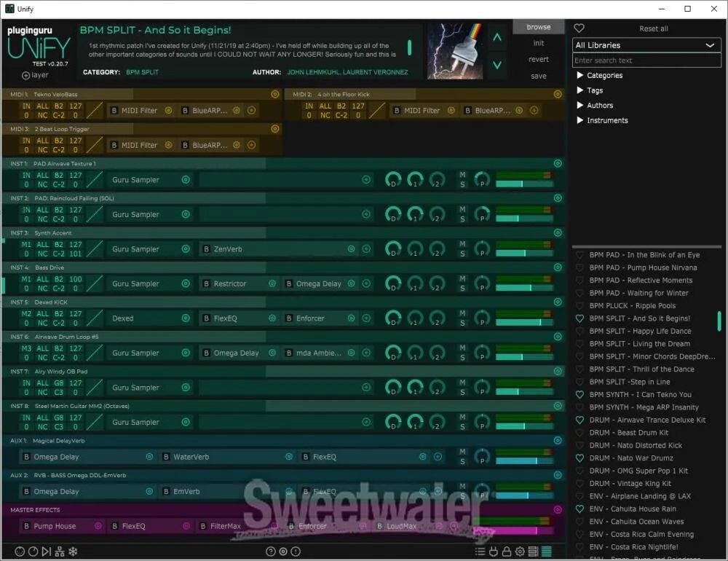Select BPM SPLIT - Happy Life Dance preset
This screenshot has width=728, height=561.
click(640, 331)
